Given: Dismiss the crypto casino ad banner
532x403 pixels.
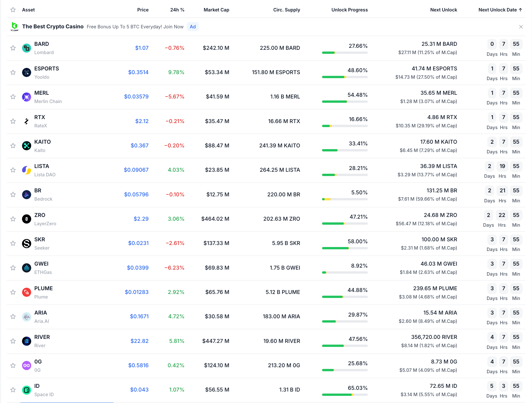Looking at the screenshot, I should click(x=521, y=27).
